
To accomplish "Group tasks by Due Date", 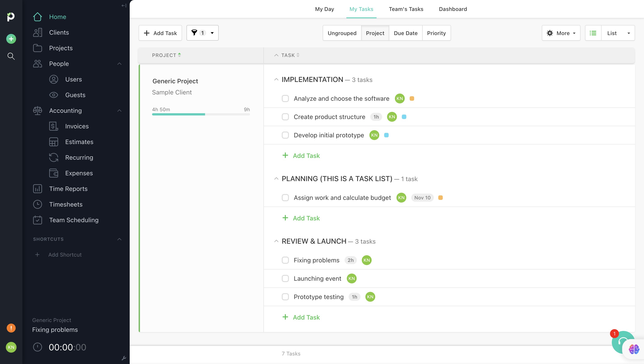I will (405, 33).
